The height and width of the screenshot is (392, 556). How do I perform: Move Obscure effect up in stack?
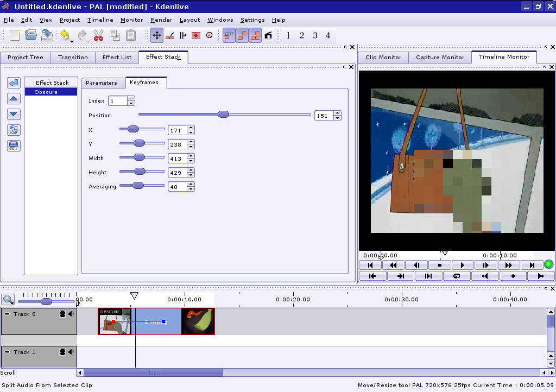[x=14, y=98]
